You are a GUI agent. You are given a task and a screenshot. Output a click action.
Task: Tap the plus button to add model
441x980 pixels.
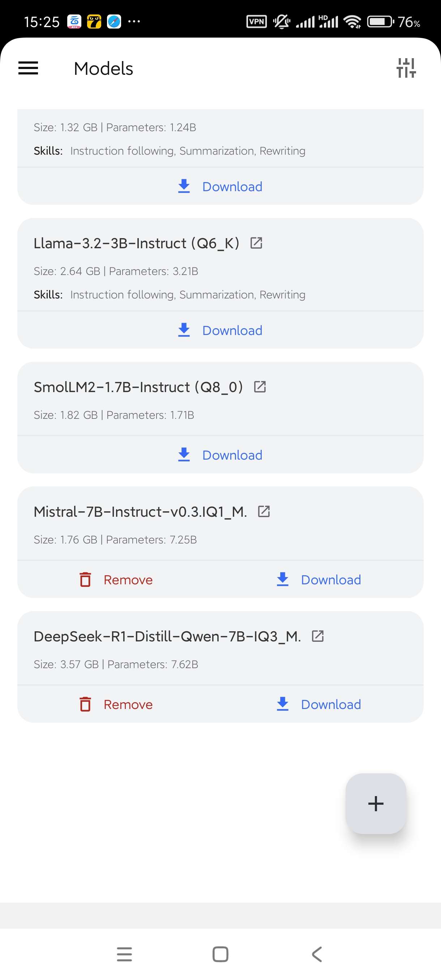pyautogui.click(x=376, y=804)
